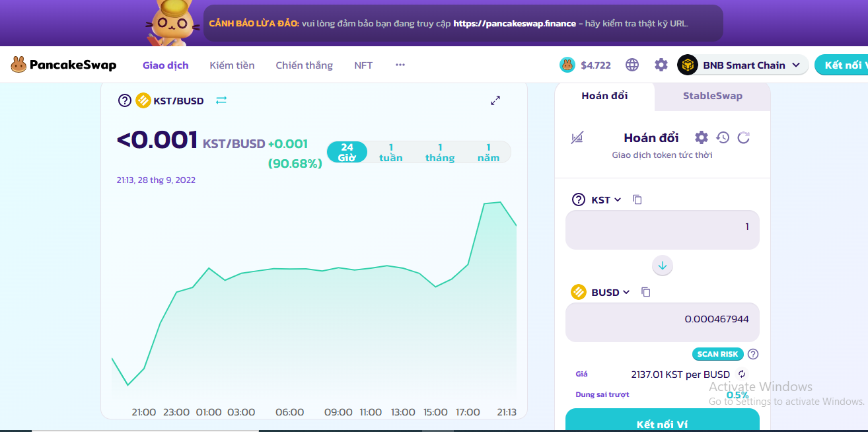Select the 1 năm chart timeframe
Viewport: 868px width, 432px height.
(x=488, y=152)
